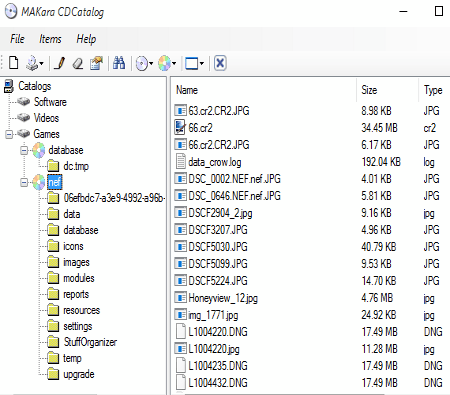The width and height of the screenshot is (450, 395).
Task: Sort by the Name column header
Action: coord(187,90)
